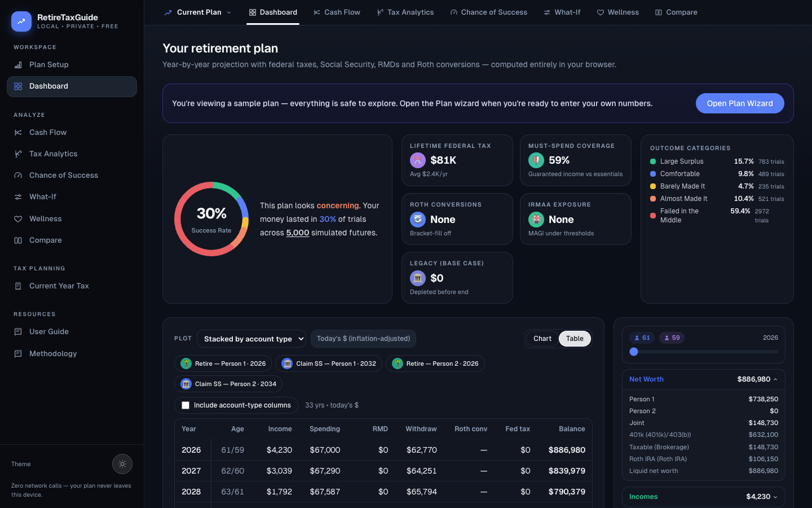Click the Wellness heart icon in sidebar
Screen dimensions: 812x508
pos(18,219)
